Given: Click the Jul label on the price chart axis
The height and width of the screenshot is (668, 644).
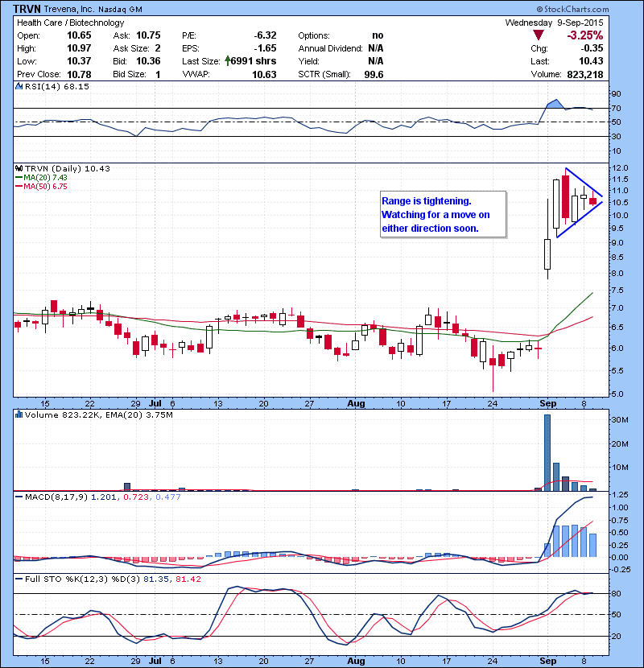Looking at the screenshot, I should click(155, 403).
